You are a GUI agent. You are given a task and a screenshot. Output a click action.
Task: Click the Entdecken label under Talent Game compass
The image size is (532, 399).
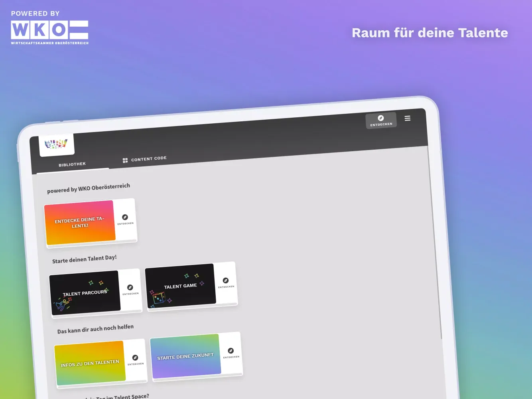(226, 287)
